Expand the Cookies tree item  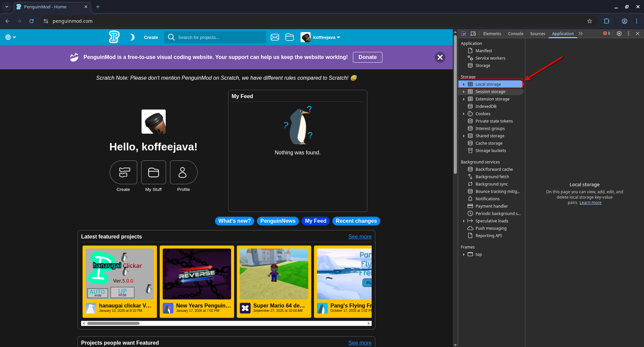464,114
